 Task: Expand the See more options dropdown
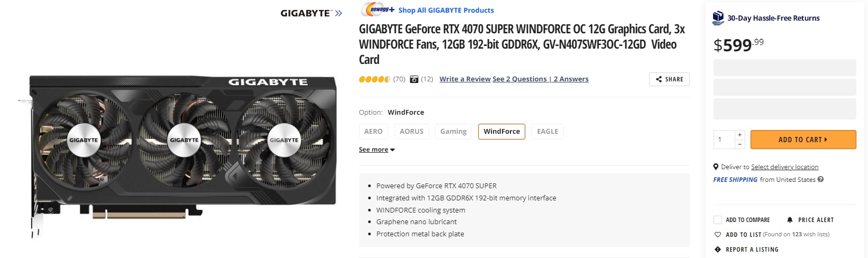377,150
